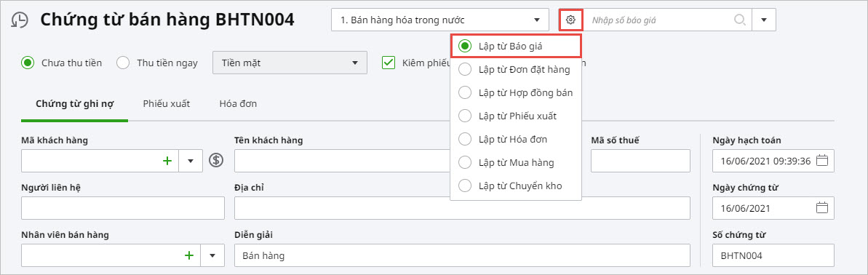Screen dimensions: 868x275
Task: Click the dollar circle icon
Action: coord(216,161)
